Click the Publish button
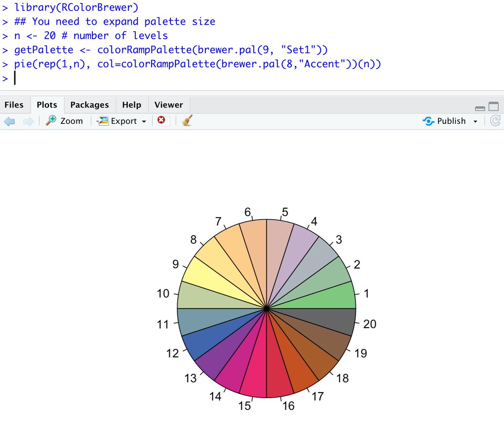 [x=444, y=121]
